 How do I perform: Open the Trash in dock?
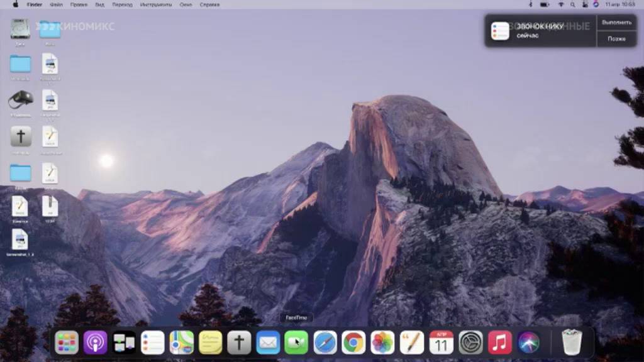pos(572,341)
